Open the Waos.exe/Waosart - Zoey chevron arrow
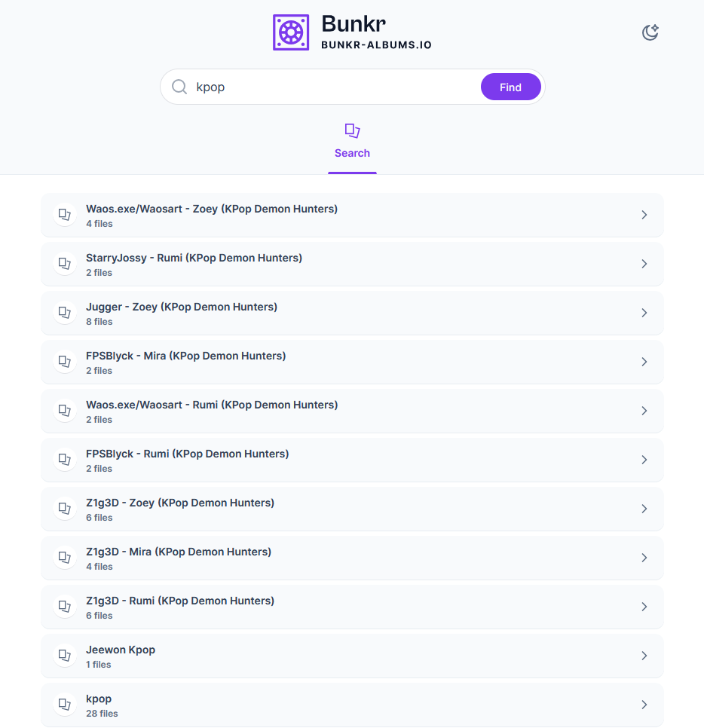Image resolution: width=704 pixels, height=728 pixels. click(644, 215)
